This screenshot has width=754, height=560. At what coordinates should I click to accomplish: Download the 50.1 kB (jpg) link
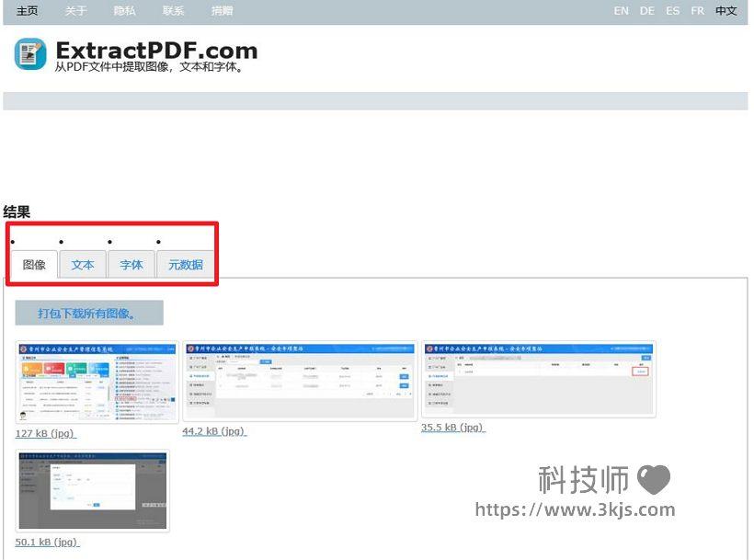click(x=47, y=542)
